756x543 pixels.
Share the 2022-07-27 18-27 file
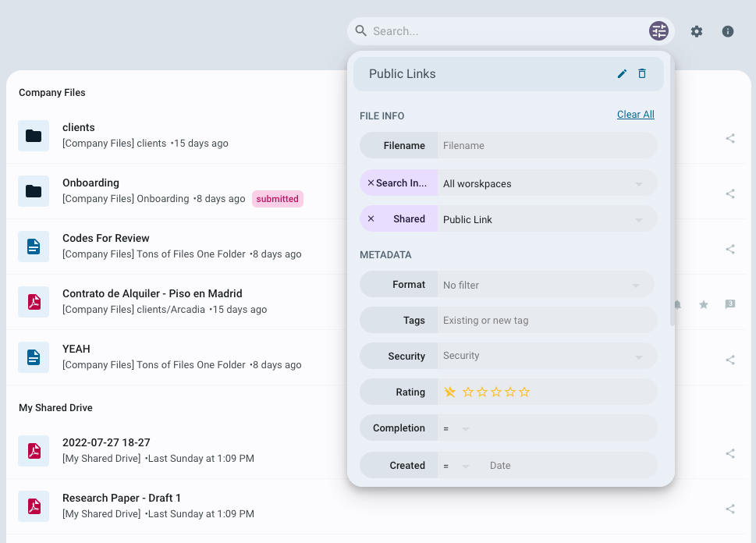click(x=730, y=453)
